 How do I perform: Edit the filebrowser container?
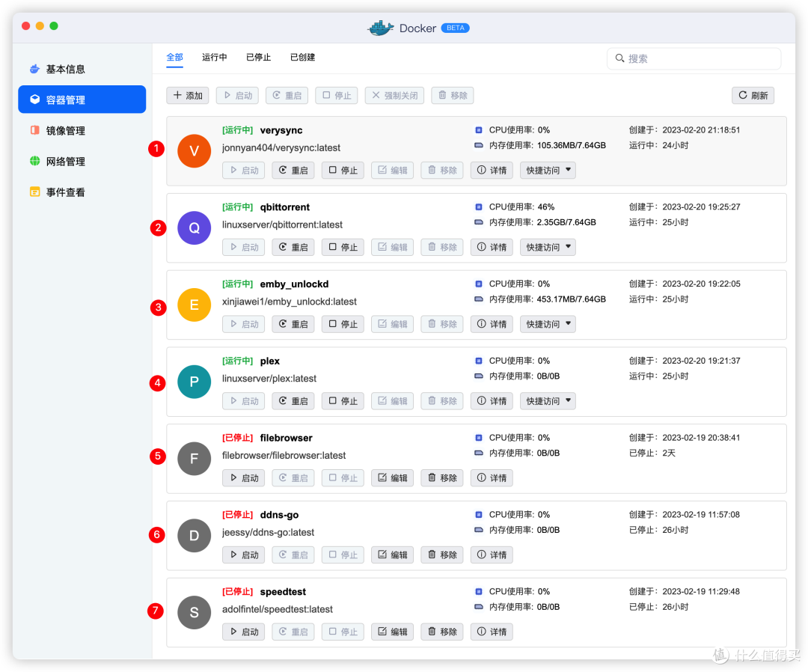click(392, 477)
